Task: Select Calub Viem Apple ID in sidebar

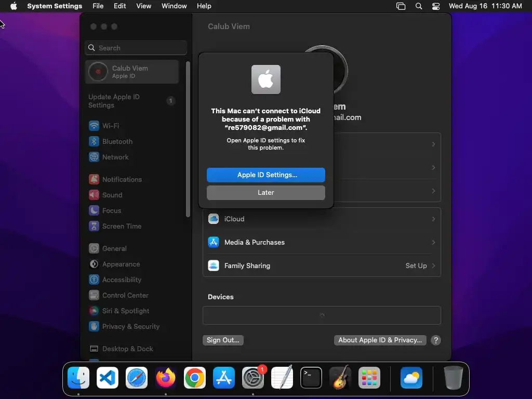Action: coord(132,72)
